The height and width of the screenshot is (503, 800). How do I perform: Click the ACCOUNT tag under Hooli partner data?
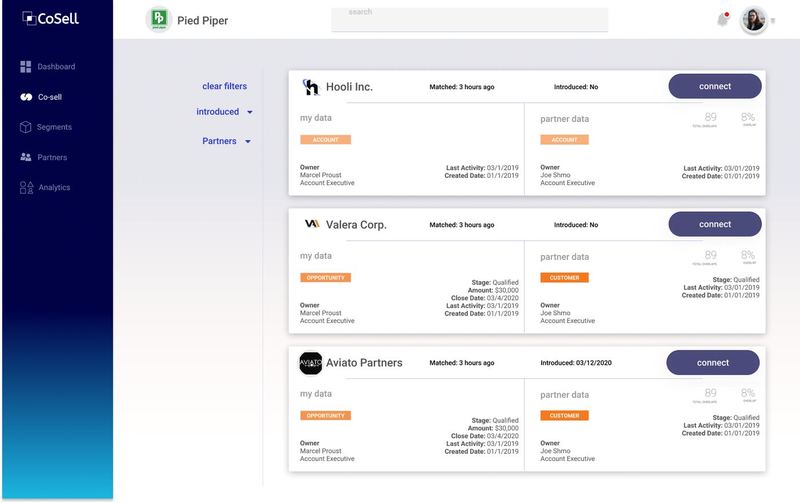(564, 140)
